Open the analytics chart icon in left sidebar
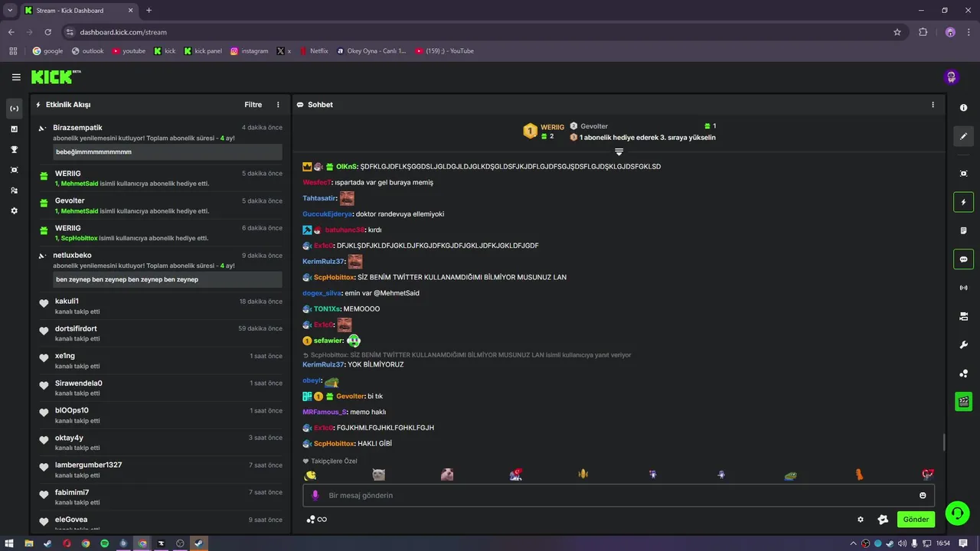 [x=14, y=129]
